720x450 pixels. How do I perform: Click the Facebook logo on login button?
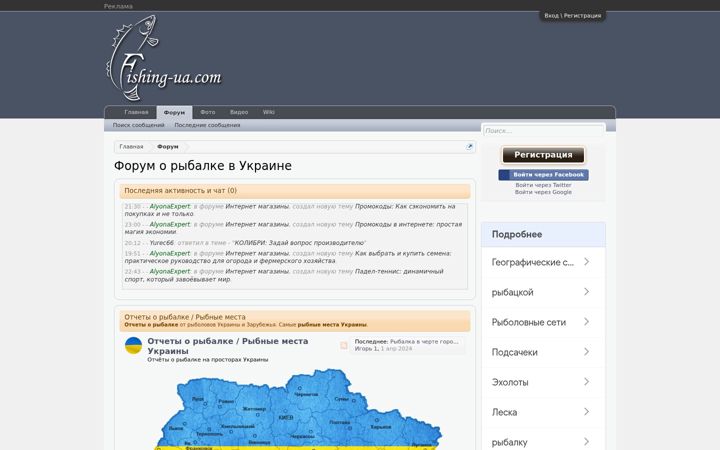coord(505,175)
